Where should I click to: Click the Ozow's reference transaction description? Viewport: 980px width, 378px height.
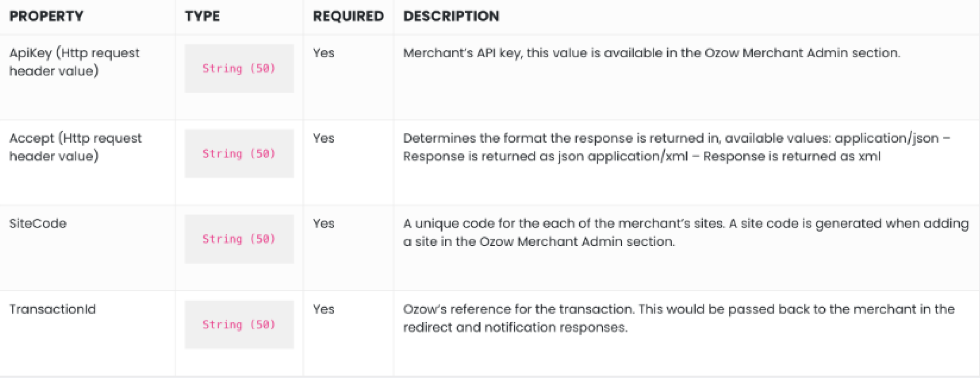click(x=679, y=319)
